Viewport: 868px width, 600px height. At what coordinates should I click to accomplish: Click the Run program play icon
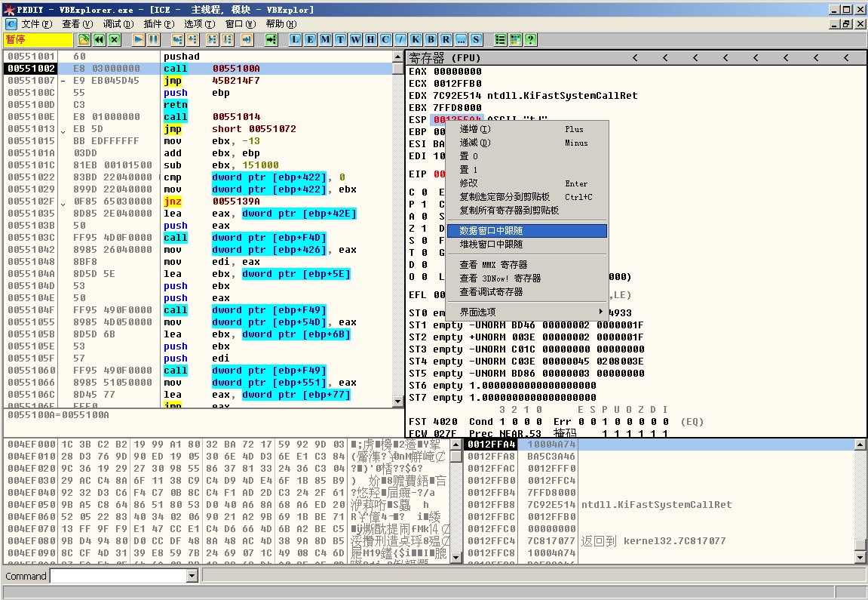pyautogui.click(x=139, y=39)
